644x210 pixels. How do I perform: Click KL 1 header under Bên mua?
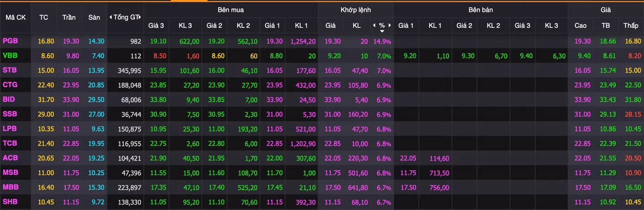[301, 25]
